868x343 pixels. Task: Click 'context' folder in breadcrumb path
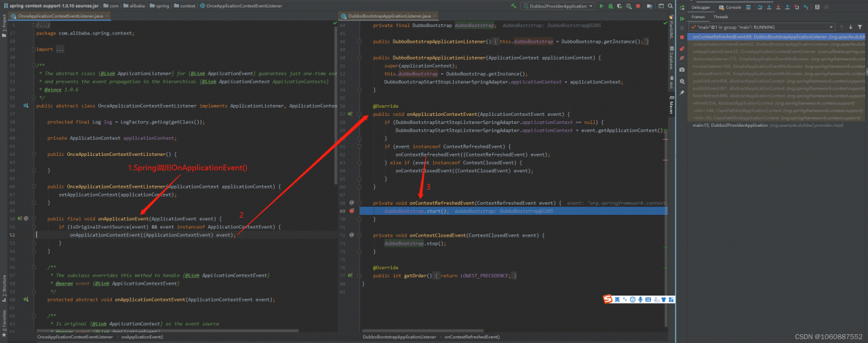click(185, 6)
